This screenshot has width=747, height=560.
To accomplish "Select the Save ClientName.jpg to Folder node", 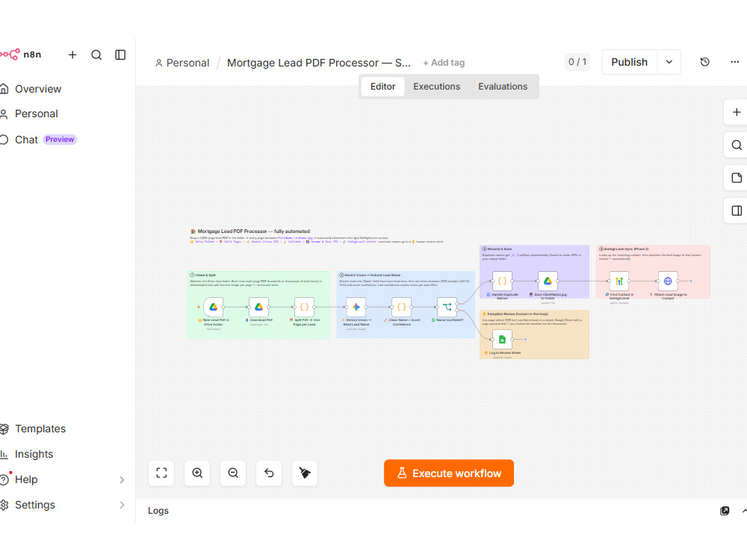I will coord(548,281).
